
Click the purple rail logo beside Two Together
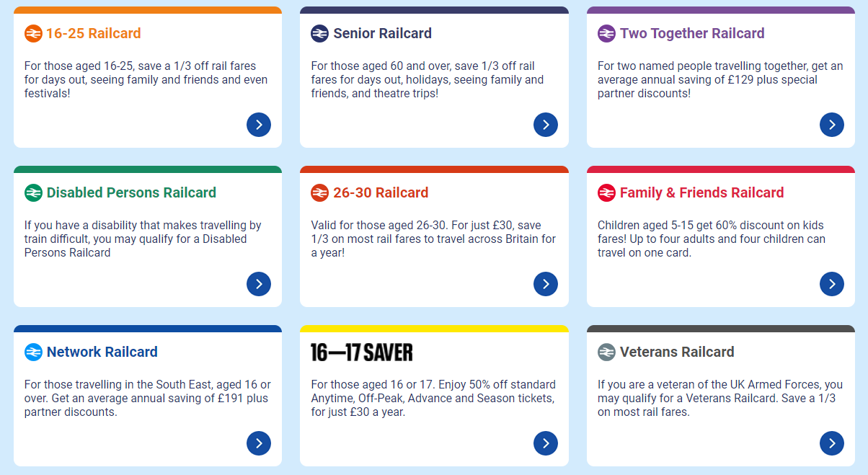(x=607, y=34)
